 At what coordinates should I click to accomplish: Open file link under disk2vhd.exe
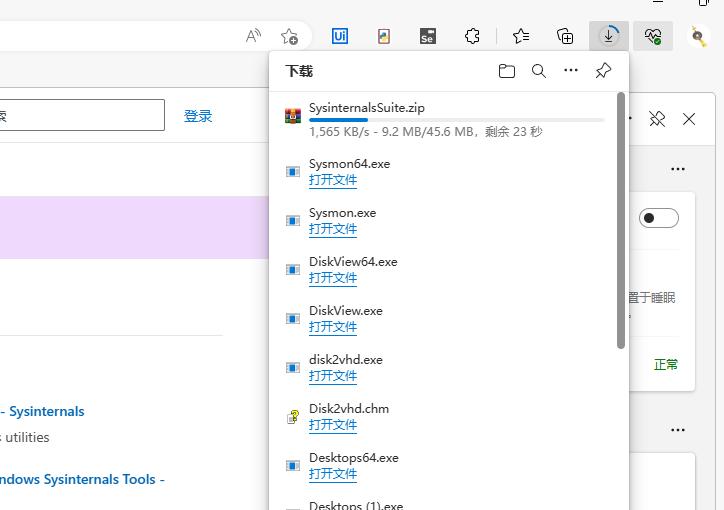pyautogui.click(x=333, y=376)
